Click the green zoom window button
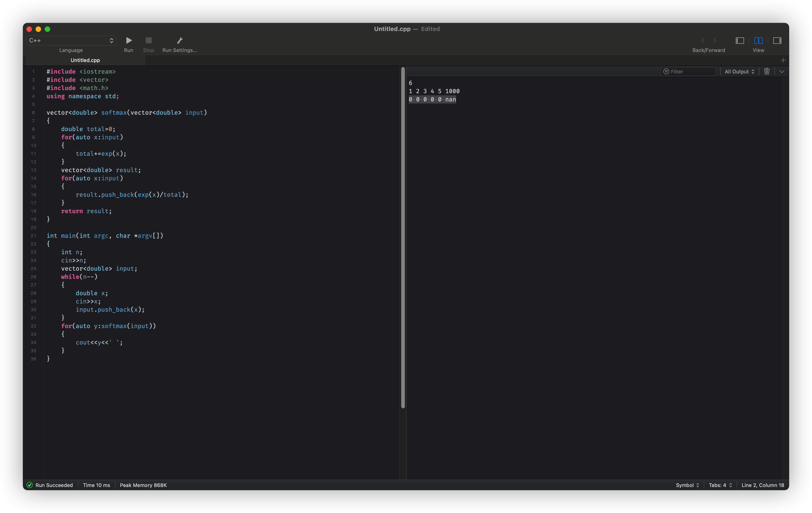The width and height of the screenshot is (812, 513). tap(47, 29)
